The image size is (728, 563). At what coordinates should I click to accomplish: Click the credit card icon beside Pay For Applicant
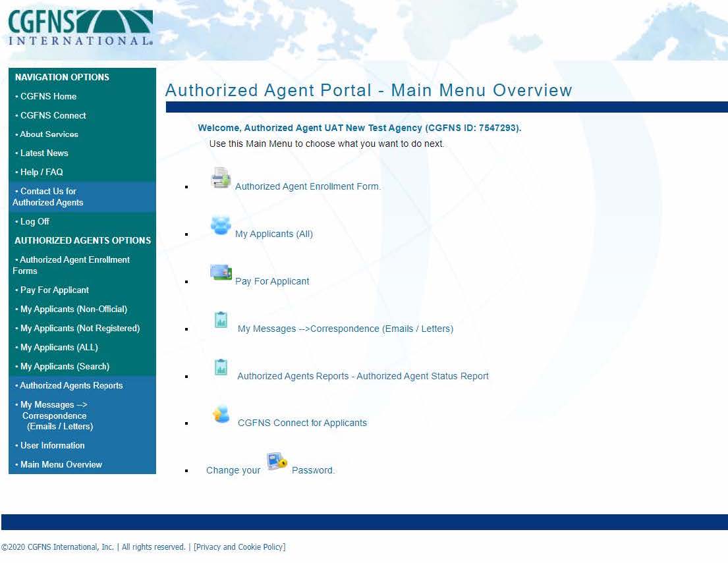221,273
